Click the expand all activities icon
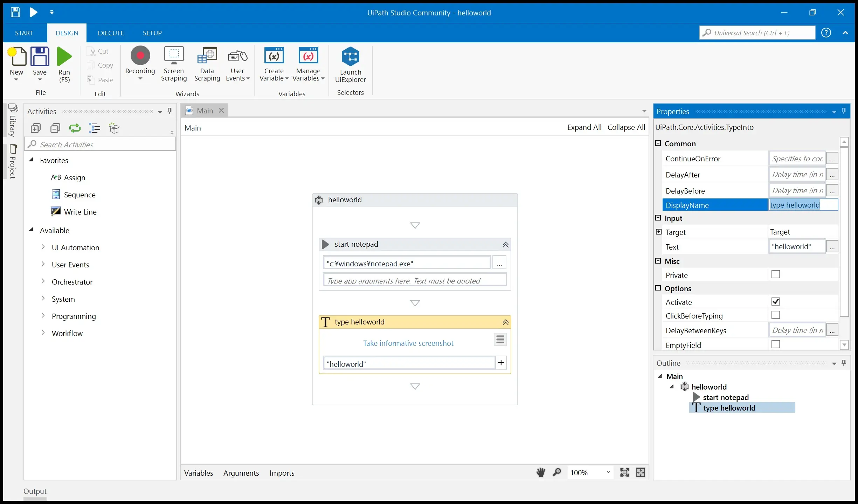Screen dimensions: 858x504 point(36,128)
